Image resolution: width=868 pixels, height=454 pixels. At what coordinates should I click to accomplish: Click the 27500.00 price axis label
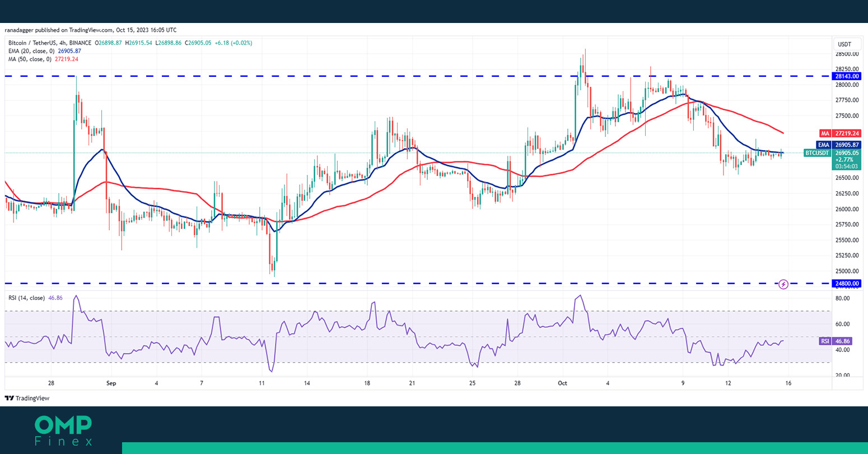847,116
